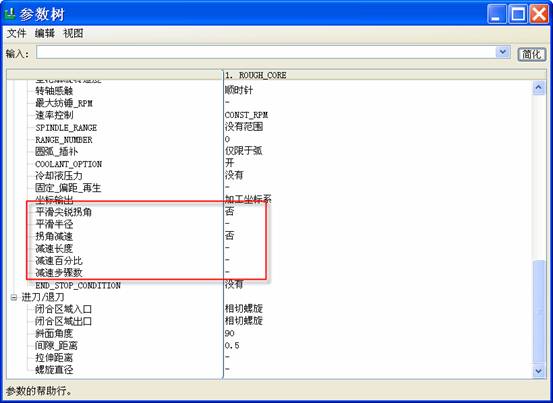Maximize the 参数树 window
This screenshot has height=403, width=553.
[x=518, y=14]
